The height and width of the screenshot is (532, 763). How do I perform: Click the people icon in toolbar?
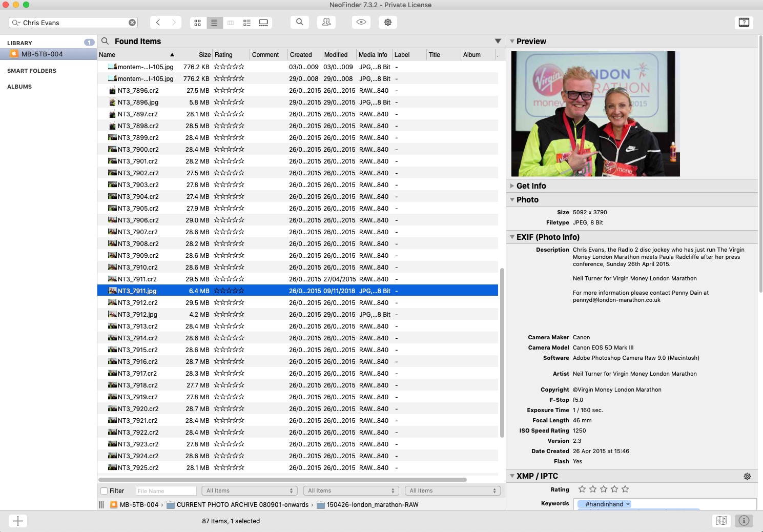coord(326,22)
